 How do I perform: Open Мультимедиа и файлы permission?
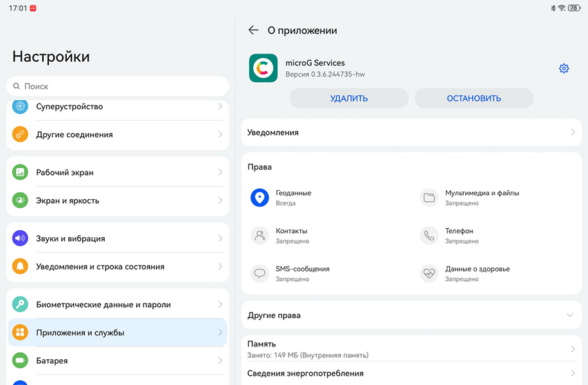(482, 197)
